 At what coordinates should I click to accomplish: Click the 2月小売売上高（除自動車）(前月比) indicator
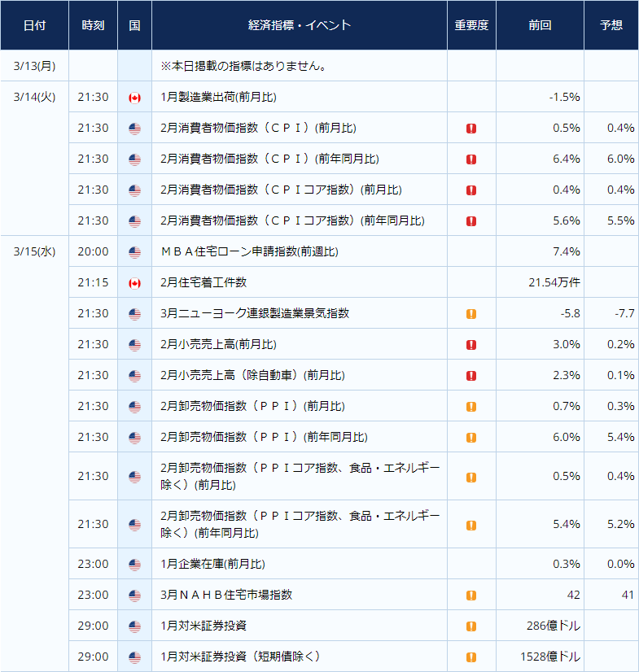click(252, 375)
